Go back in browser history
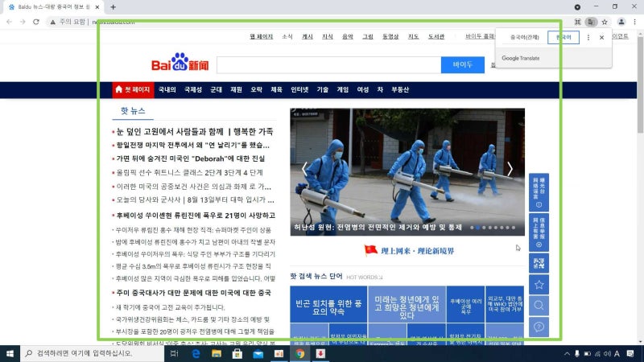The image size is (644, 362). pos(9,22)
